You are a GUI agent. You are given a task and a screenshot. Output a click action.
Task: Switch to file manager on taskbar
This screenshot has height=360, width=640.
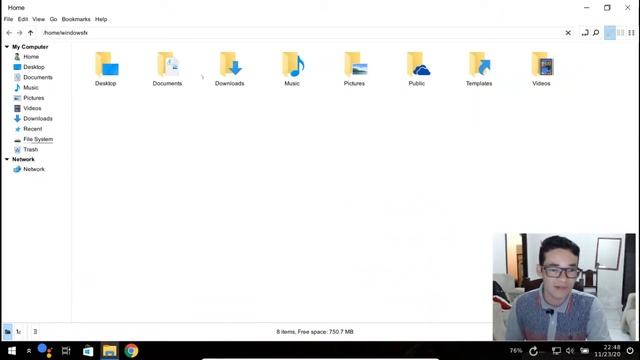click(109, 351)
